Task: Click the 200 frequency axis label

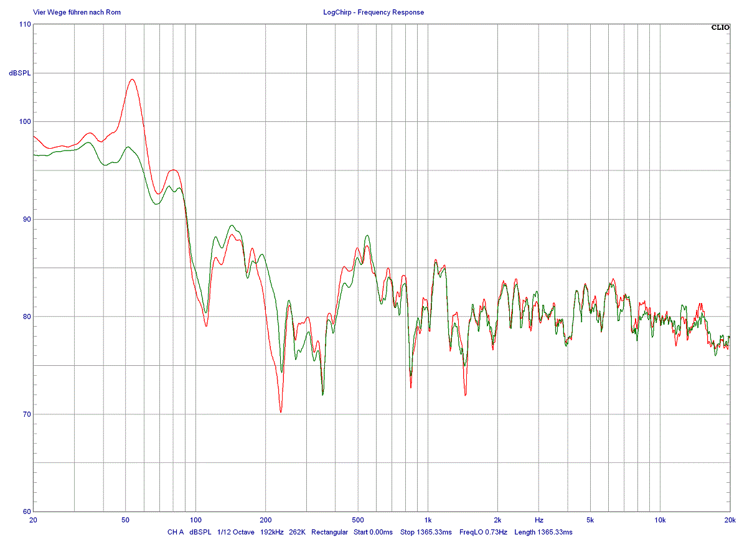Action: (265, 520)
